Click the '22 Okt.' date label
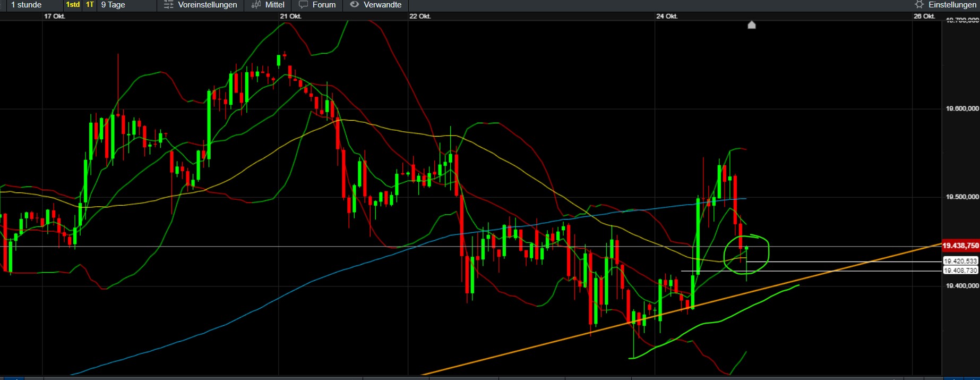Viewport: 980px width, 380px height. [x=420, y=16]
